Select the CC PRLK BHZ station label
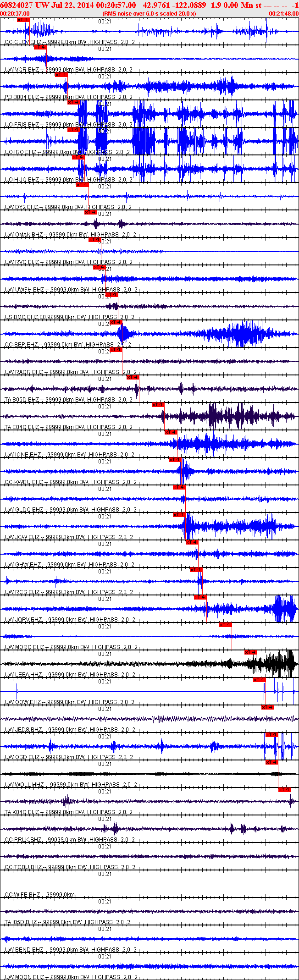Image resolution: width=299 pixels, height=980 pixels. pyautogui.click(x=70, y=840)
